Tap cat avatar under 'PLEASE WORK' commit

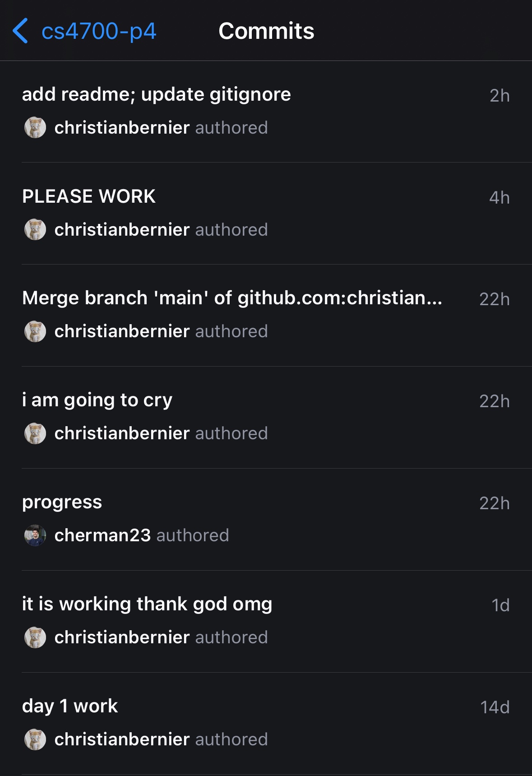[35, 229]
